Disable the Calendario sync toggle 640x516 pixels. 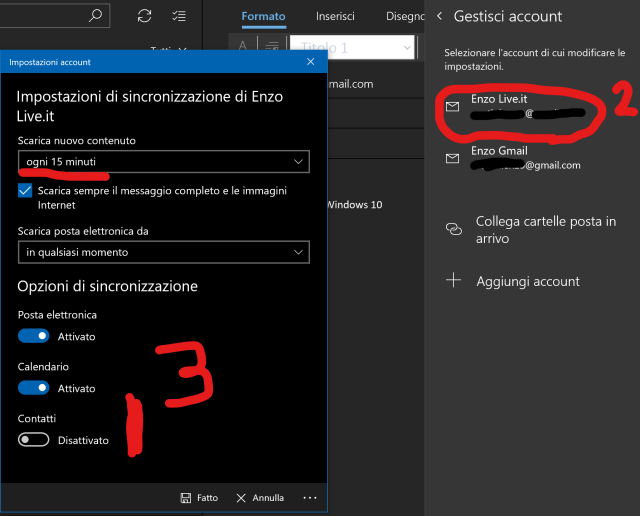pos(34,388)
